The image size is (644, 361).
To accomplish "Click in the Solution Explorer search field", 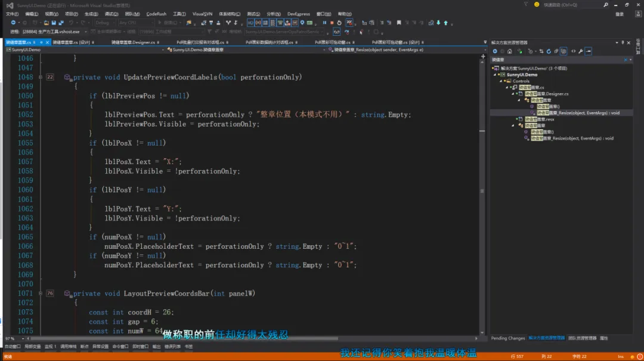I will (556, 60).
